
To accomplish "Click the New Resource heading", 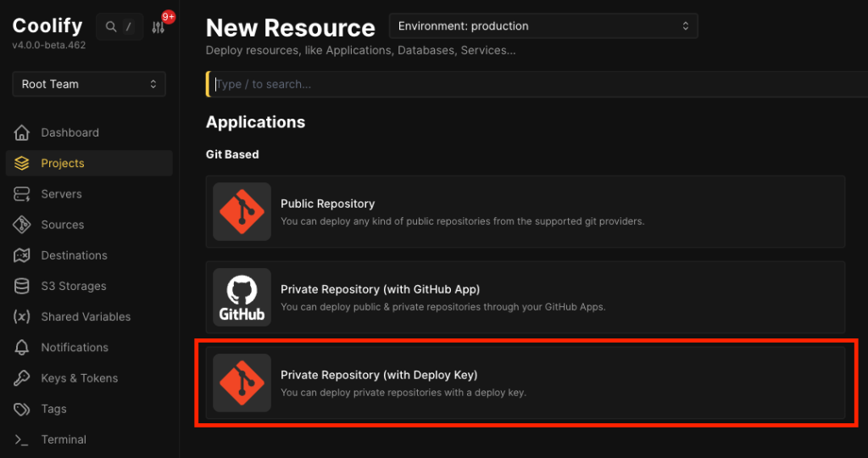I will (291, 28).
